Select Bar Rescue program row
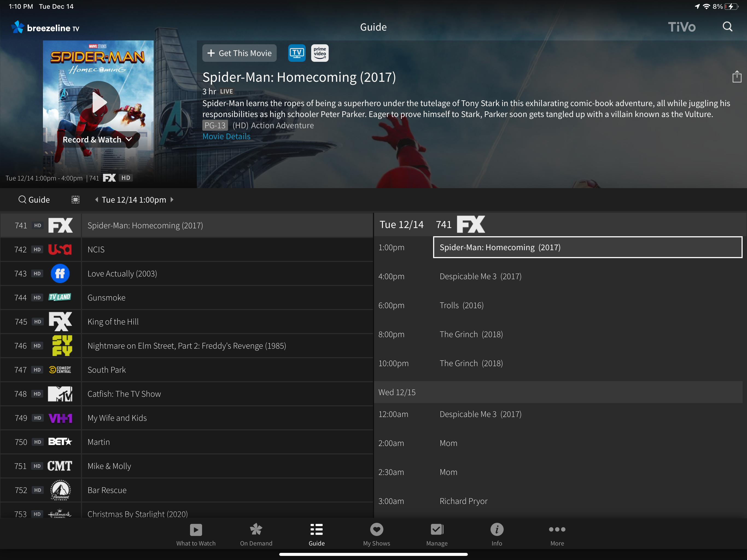 227,490
